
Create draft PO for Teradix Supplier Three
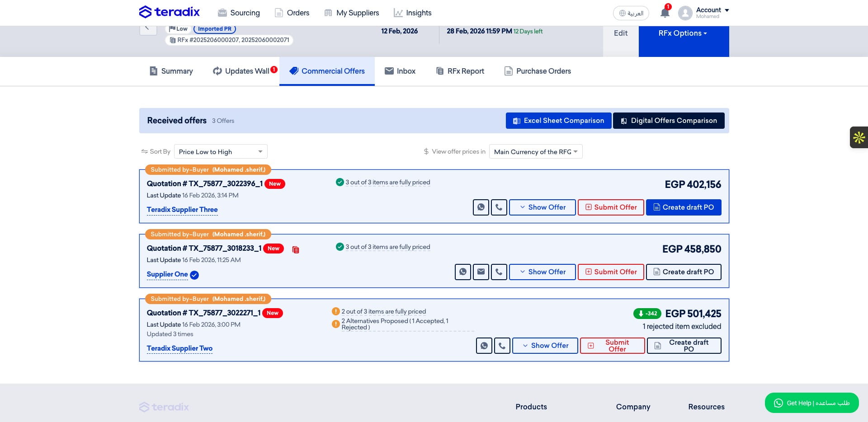tap(684, 207)
